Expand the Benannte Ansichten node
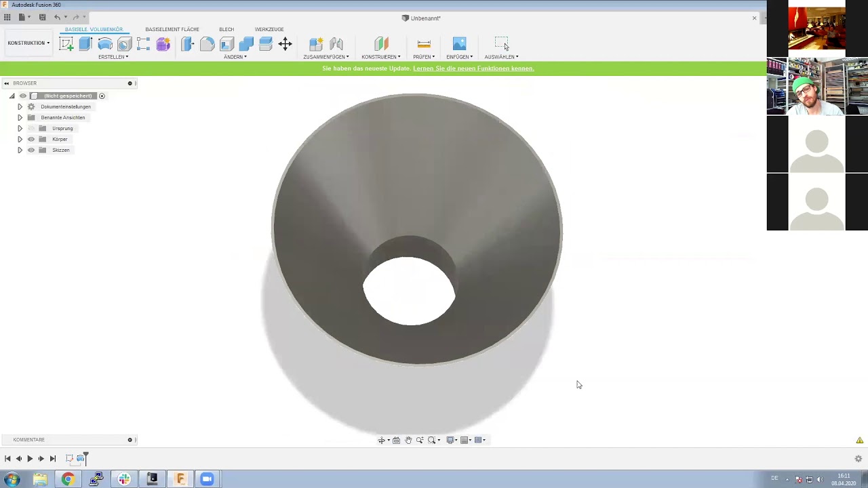868x488 pixels. tap(20, 117)
